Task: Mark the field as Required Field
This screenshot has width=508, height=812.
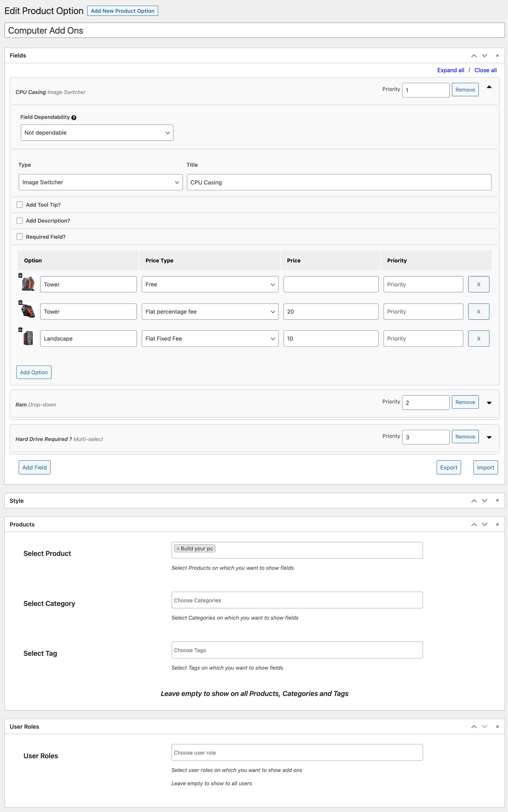Action: 20,236
